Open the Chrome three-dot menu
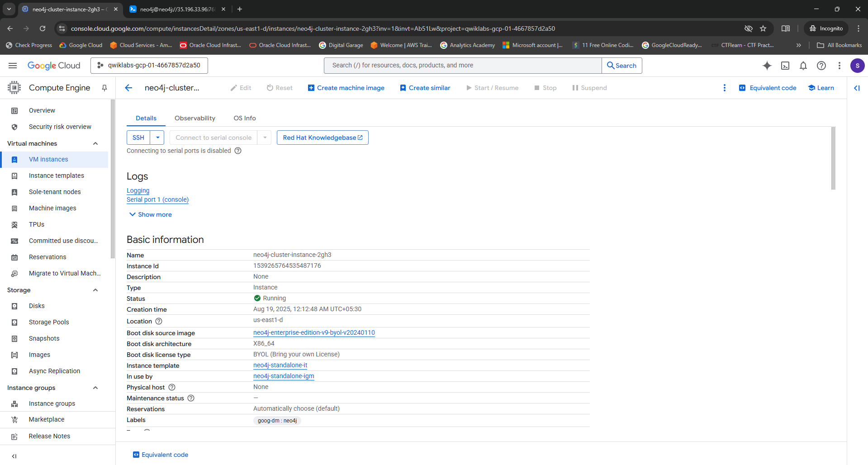Image resolution: width=868 pixels, height=465 pixels. 859,28
